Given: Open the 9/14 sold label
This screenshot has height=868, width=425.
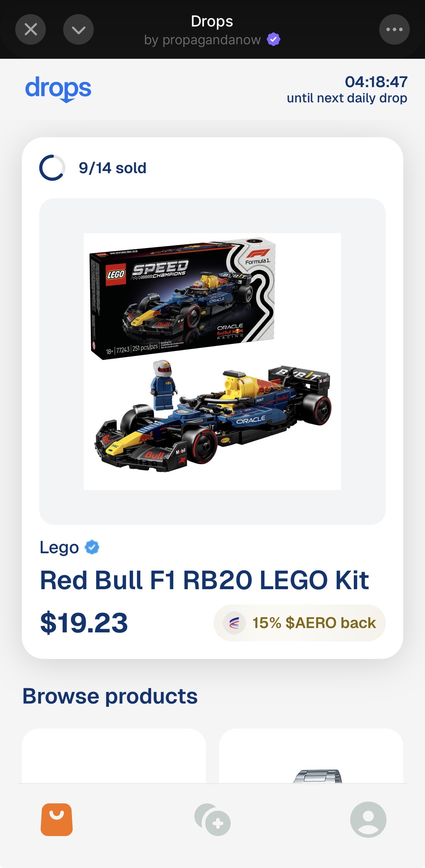Looking at the screenshot, I should (x=113, y=168).
